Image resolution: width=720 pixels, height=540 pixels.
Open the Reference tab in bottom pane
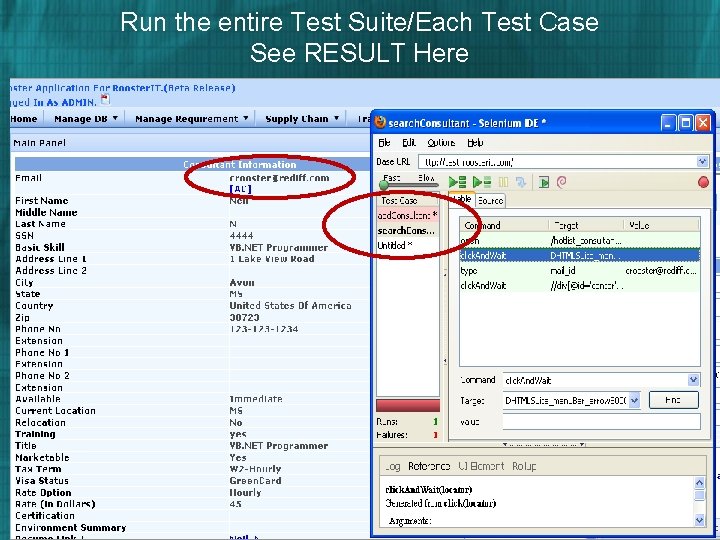click(x=429, y=467)
